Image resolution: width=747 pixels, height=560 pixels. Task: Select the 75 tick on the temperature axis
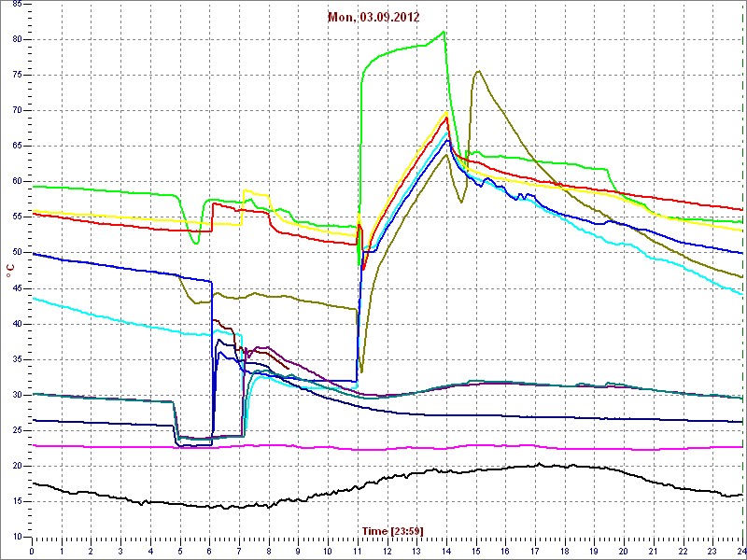(16, 76)
